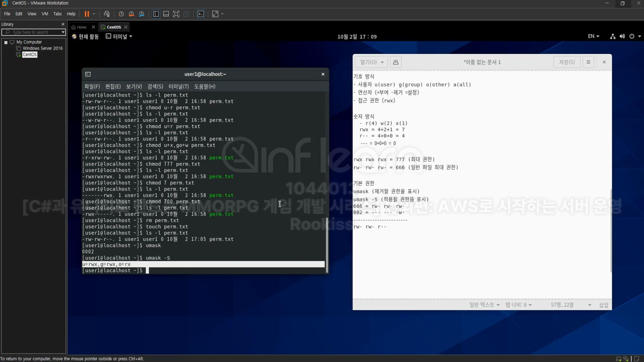This screenshot has width=644, height=362.
Task: Pause the virtual machine
Action: 87,14
